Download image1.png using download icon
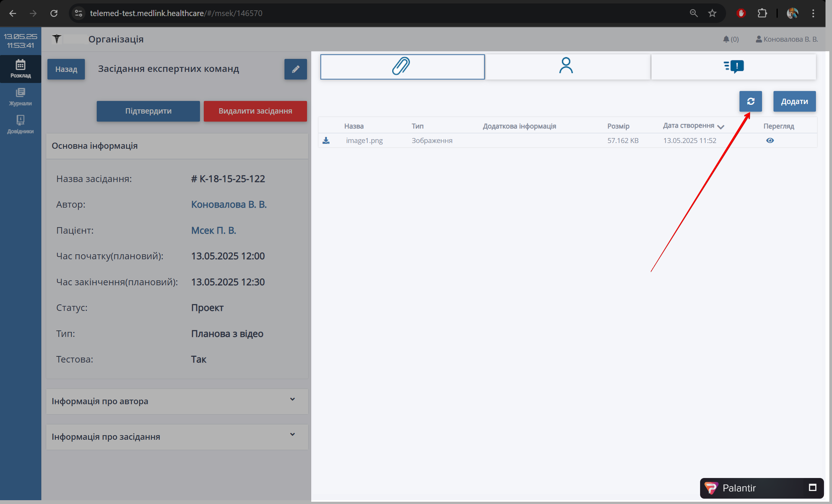 [326, 140]
